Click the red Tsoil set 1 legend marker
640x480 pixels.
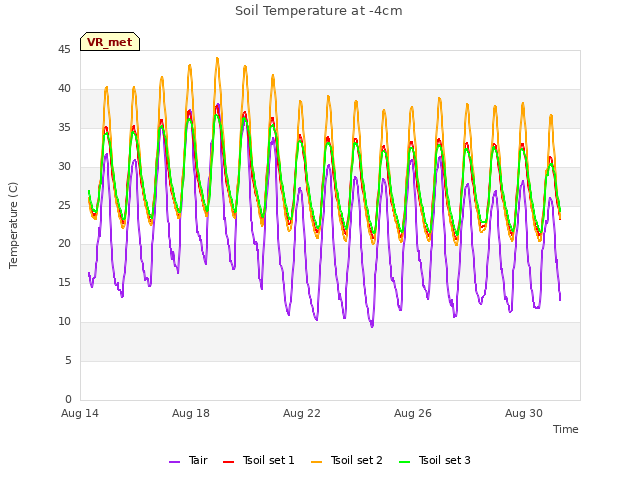[x=229, y=462]
